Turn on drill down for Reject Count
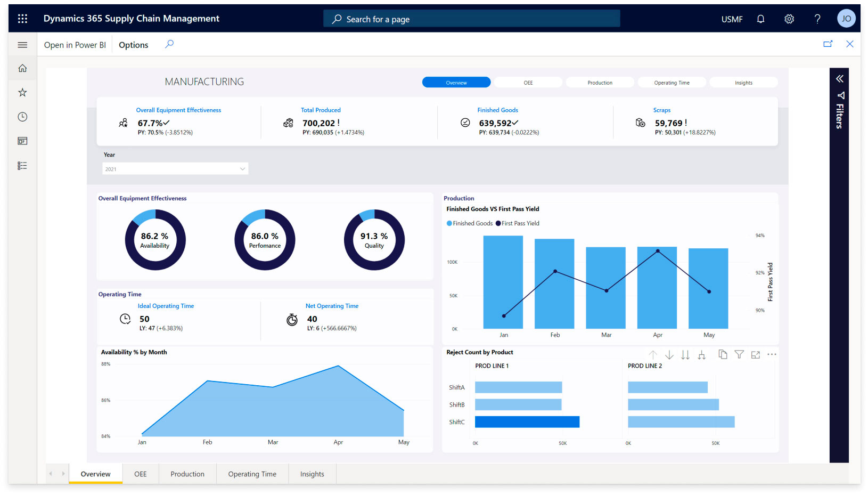The width and height of the screenshot is (868, 495). [x=669, y=355]
